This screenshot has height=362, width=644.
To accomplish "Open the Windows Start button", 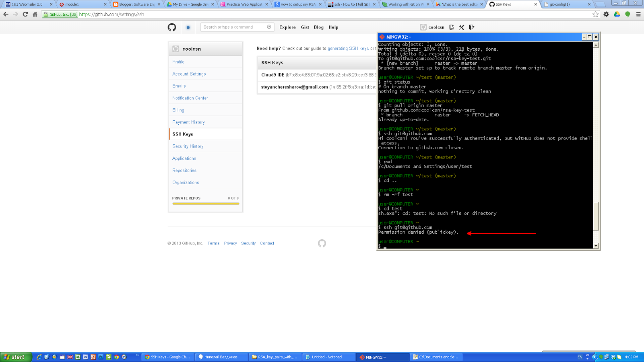I will coord(15,357).
